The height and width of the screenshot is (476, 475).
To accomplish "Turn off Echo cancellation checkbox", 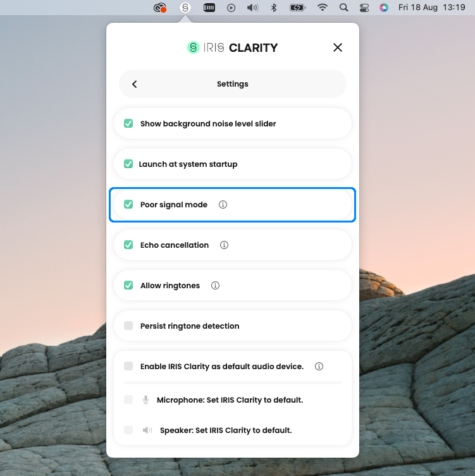I will (x=128, y=245).
